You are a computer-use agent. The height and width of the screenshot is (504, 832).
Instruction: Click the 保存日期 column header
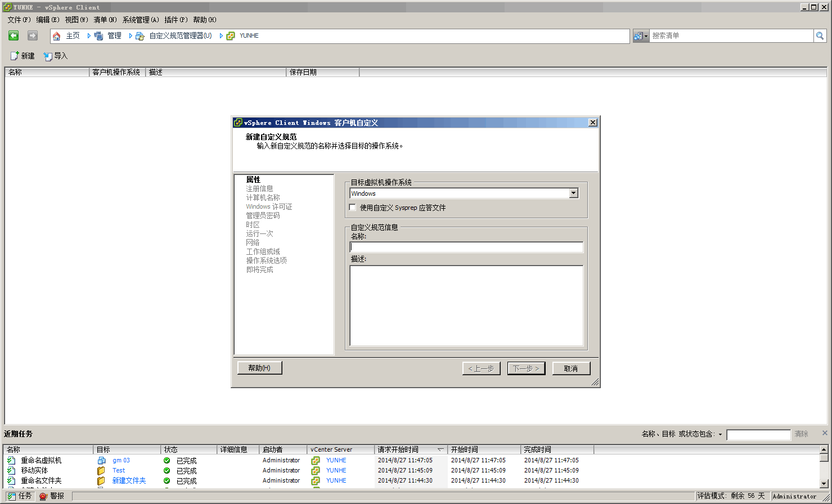323,72
